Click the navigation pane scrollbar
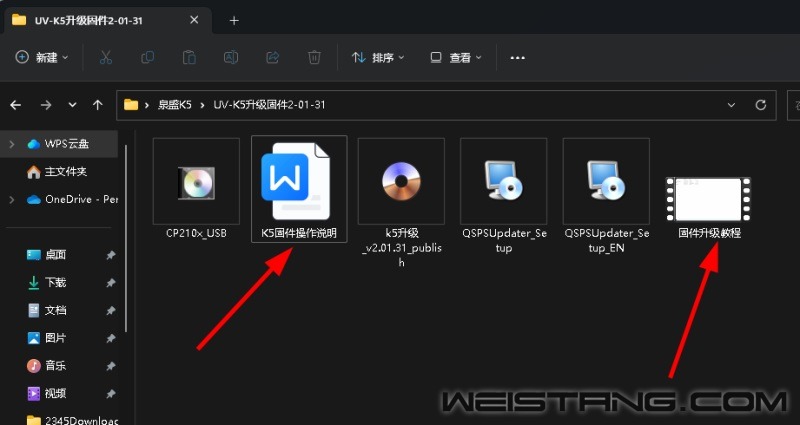800x425 pixels. click(x=126, y=238)
